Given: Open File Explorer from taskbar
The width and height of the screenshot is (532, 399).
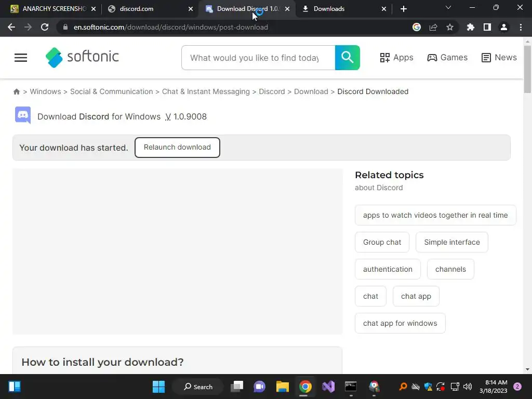Looking at the screenshot, I should coord(282,387).
